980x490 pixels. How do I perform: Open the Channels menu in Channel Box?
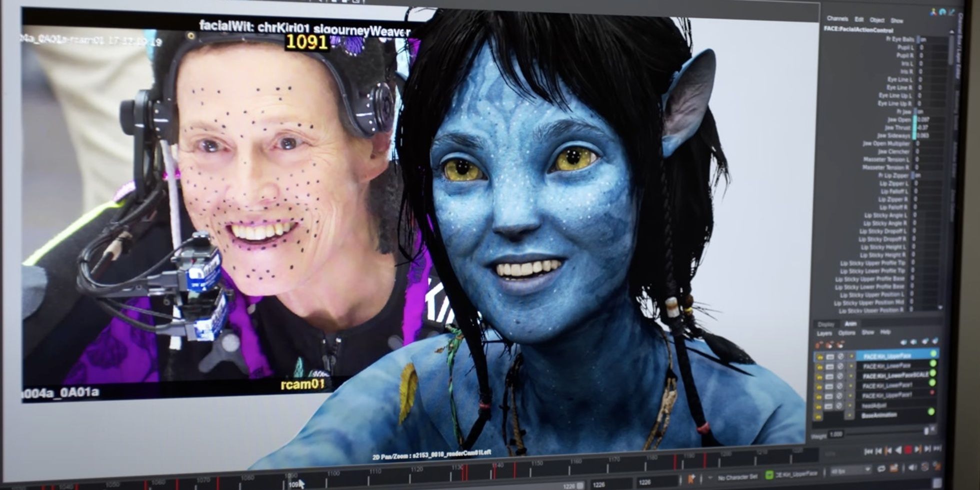pyautogui.click(x=837, y=18)
